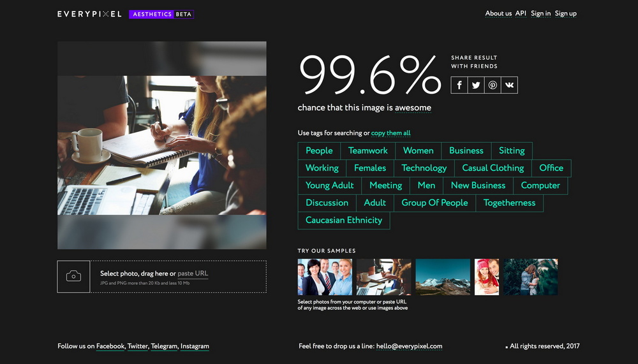Click the camera upload icon

coord(73,276)
